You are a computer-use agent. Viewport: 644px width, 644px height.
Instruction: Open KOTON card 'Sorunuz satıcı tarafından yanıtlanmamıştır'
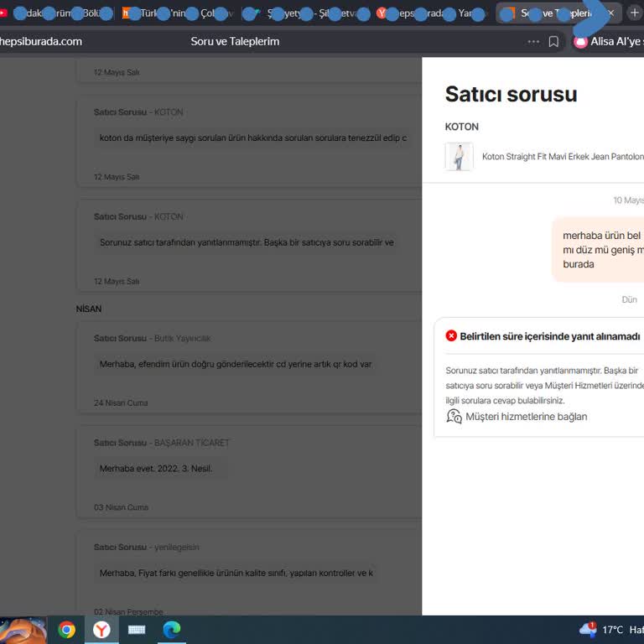coord(249,246)
